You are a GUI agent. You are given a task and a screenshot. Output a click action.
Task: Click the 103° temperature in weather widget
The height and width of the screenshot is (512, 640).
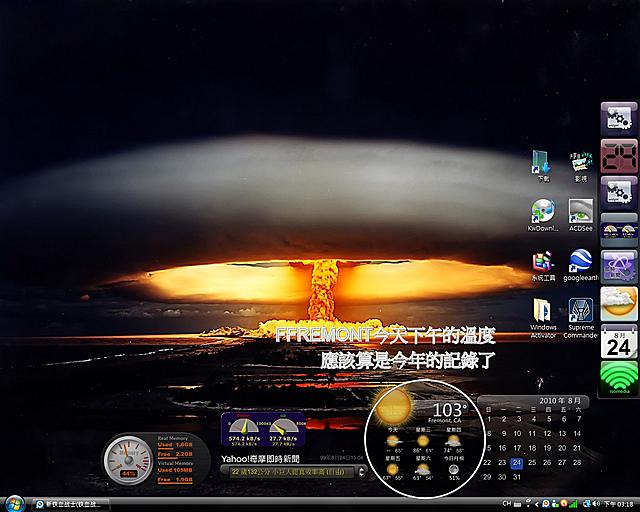click(x=450, y=410)
